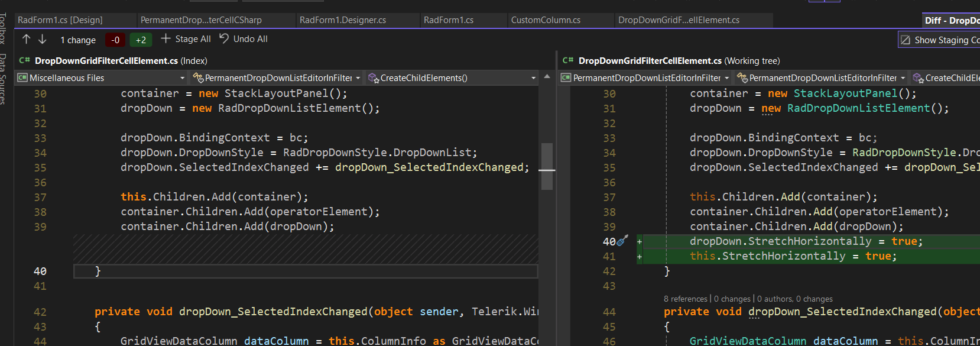Click left pane closing brace on line 40
The width and height of the screenshot is (980, 346).
coord(98,271)
